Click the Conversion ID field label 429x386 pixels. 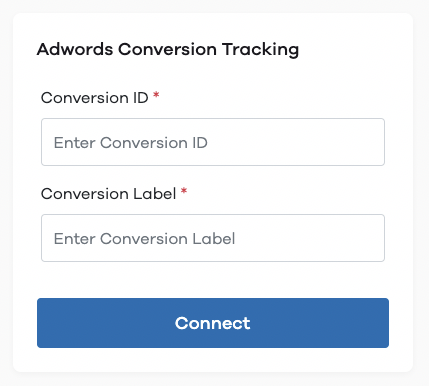pyautogui.click(x=95, y=98)
